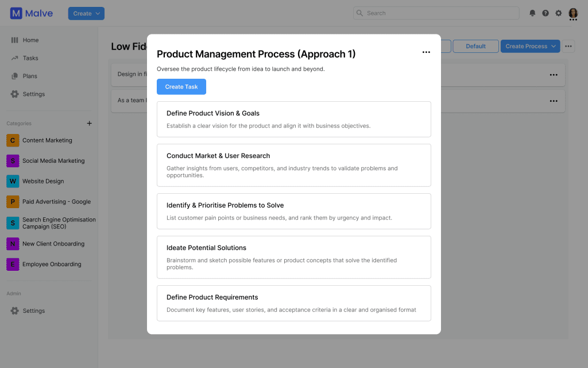Open the Create dropdown in top bar

[86, 13]
